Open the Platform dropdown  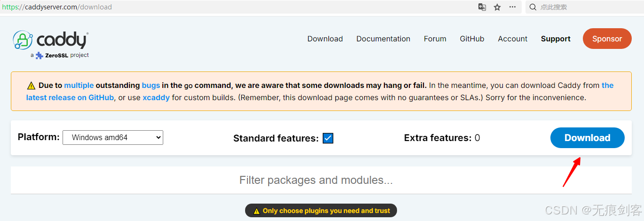(x=113, y=138)
